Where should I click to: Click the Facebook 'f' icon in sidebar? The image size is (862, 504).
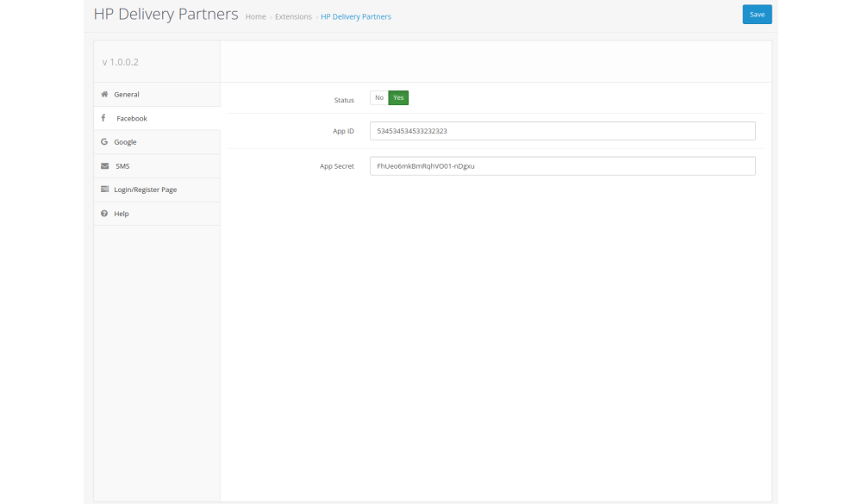click(103, 118)
